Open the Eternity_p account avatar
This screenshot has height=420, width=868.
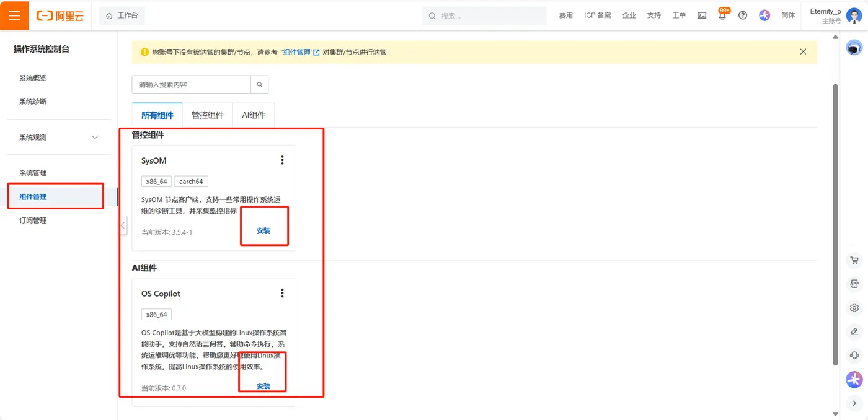854,16
